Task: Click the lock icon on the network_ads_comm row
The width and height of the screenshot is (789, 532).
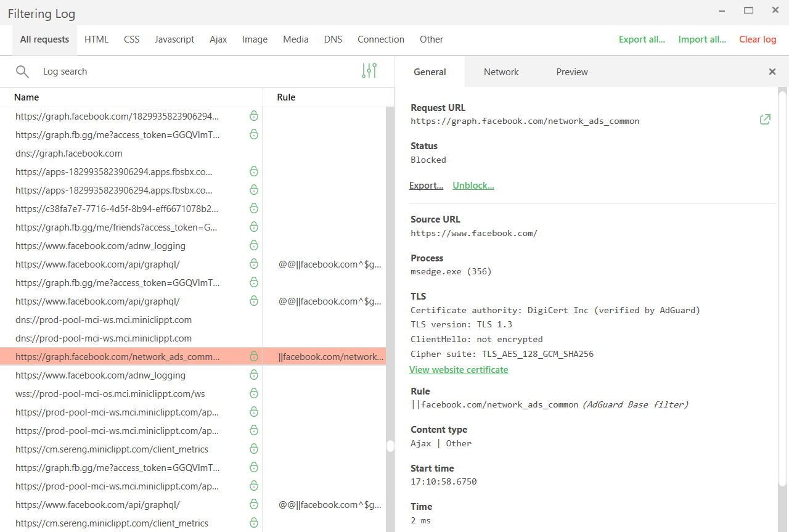Action: coord(253,356)
